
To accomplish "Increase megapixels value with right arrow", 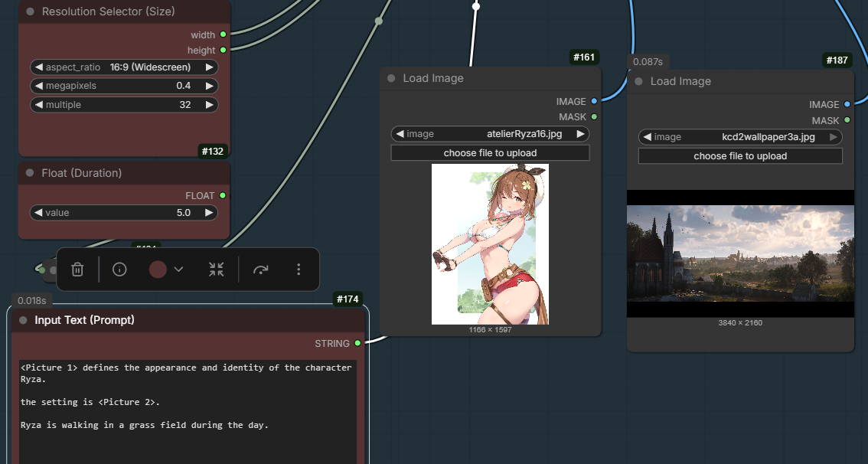I will 209,86.
